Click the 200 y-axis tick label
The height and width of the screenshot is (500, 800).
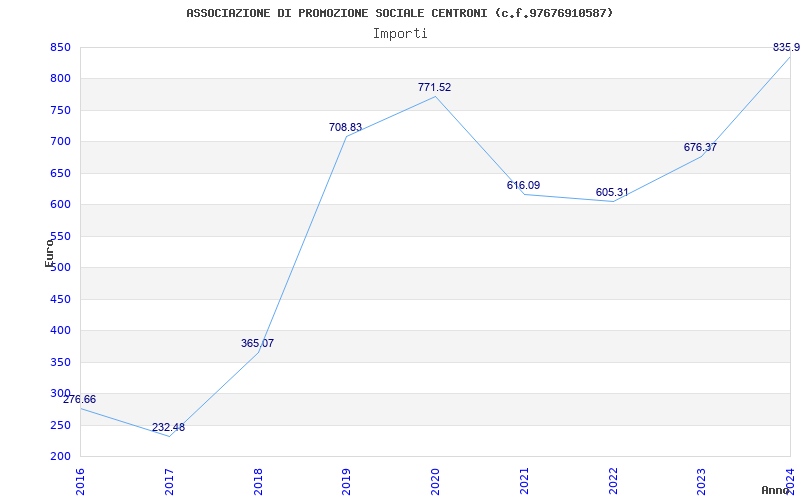click(60, 456)
